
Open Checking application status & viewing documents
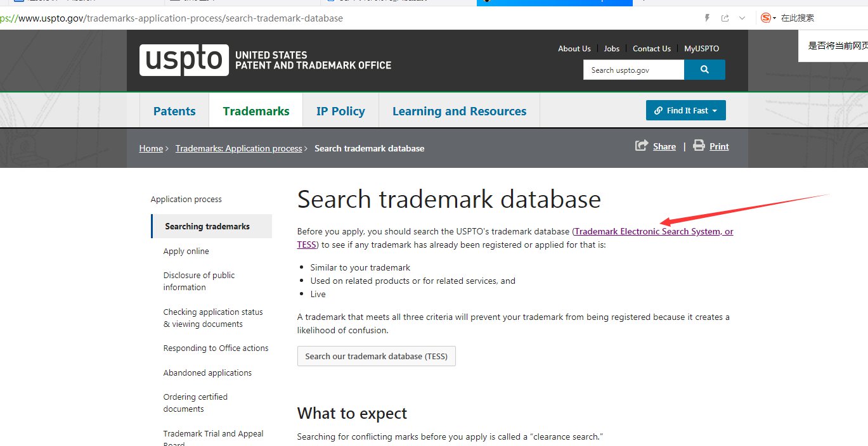point(213,318)
